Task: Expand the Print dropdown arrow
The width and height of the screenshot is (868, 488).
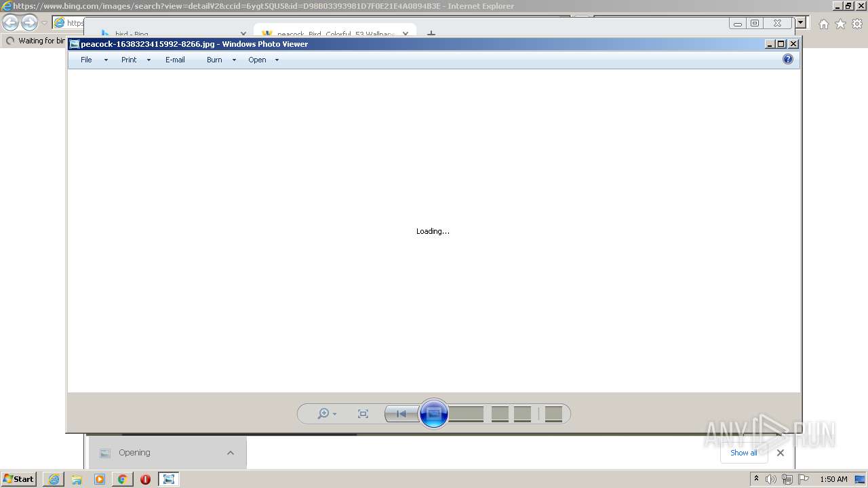Action: coord(149,60)
